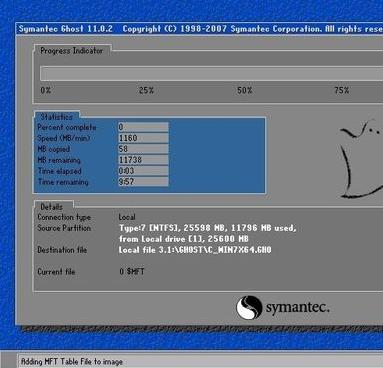Screen dimensions: 383x368
Task: Click the symantec. brand text
Action: [297, 307]
